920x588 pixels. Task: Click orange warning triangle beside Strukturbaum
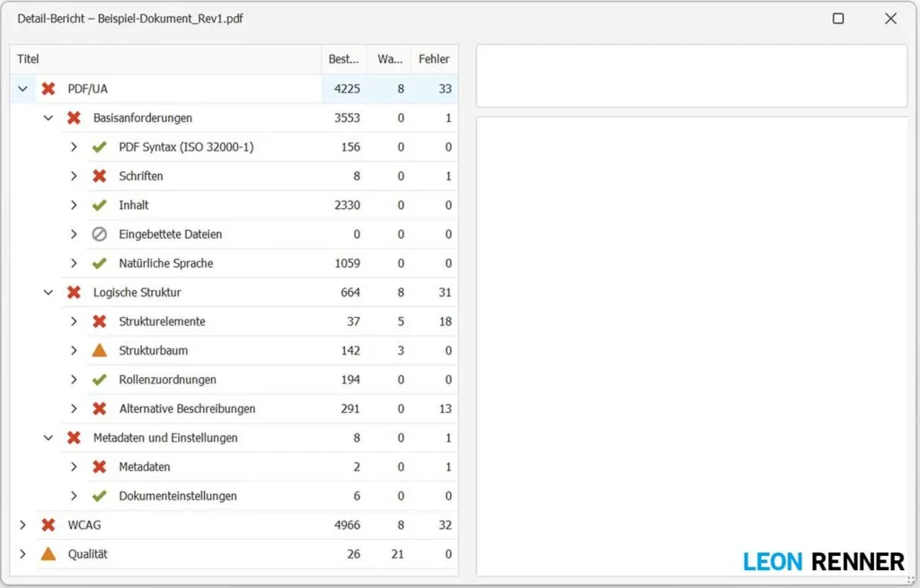click(x=100, y=350)
